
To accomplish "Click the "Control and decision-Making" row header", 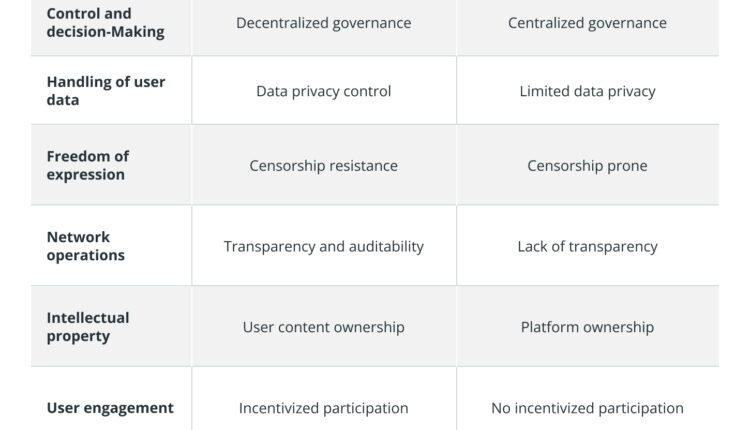I will coord(105,23).
